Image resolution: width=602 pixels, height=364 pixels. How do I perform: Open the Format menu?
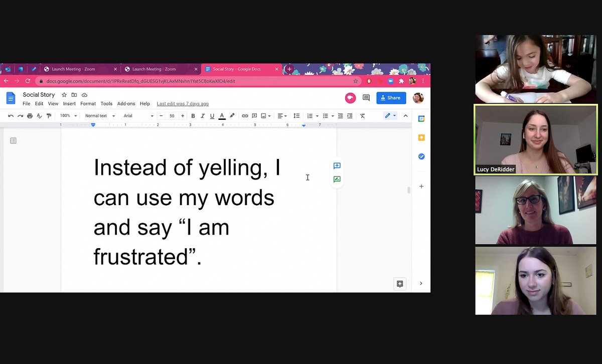88,104
